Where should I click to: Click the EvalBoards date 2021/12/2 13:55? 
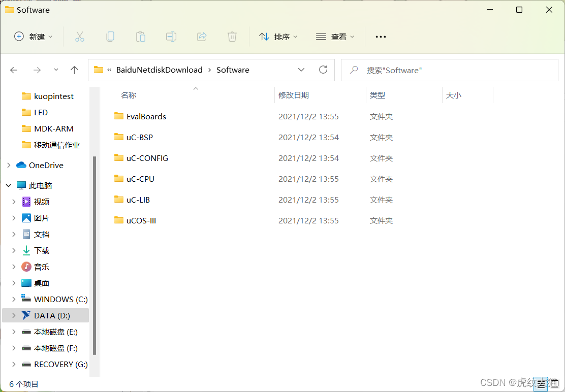pyautogui.click(x=308, y=117)
